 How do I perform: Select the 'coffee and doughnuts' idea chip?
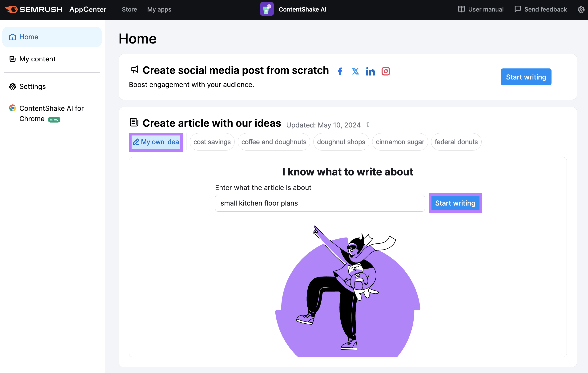tap(274, 142)
